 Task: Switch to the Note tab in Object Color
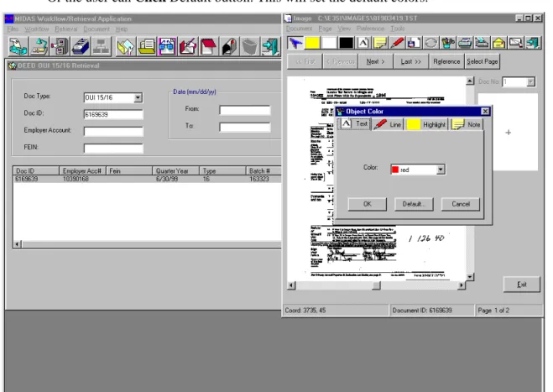(467, 124)
